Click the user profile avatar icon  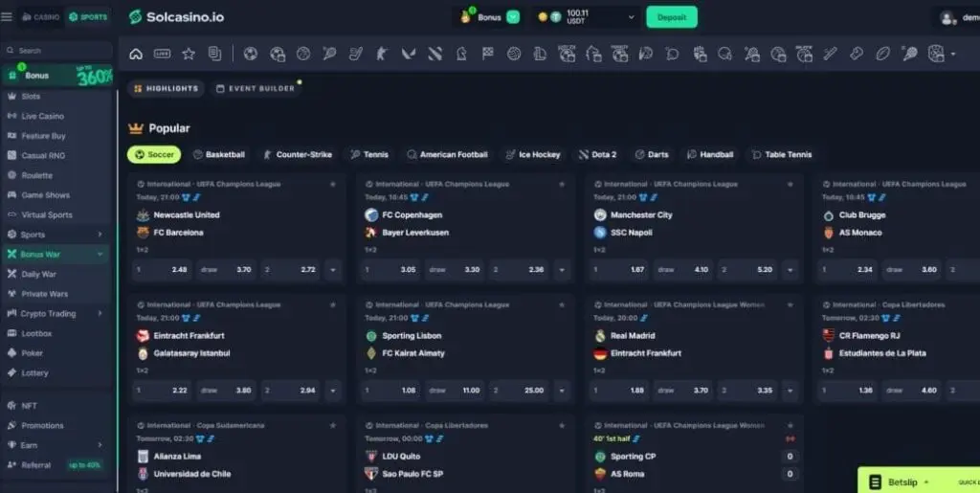(x=947, y=17)
